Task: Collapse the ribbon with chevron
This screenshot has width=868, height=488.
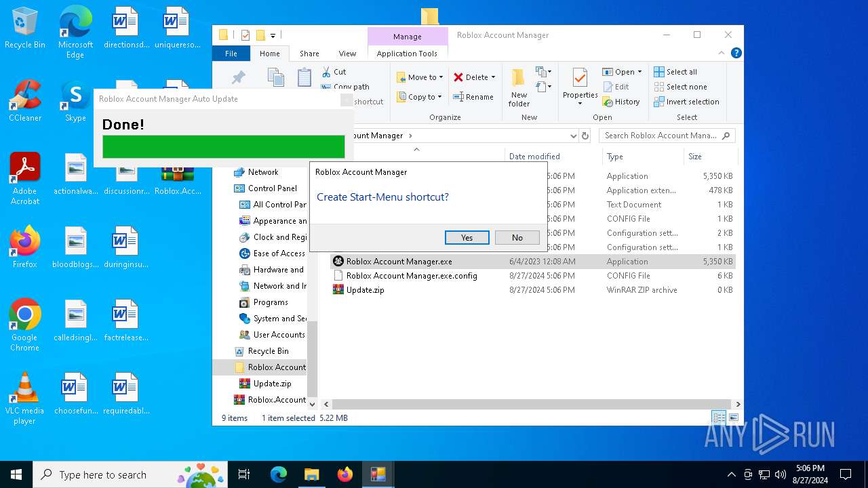Action: click(x=722, y=53)
